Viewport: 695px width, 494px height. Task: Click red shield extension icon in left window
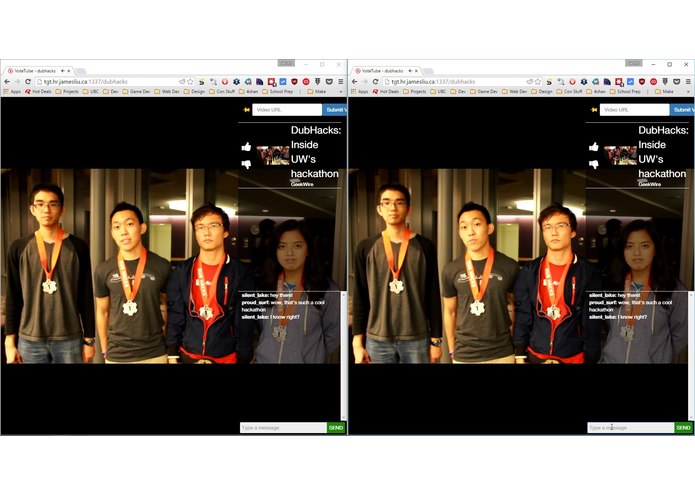pyautogui.click(x=294, y=82)
